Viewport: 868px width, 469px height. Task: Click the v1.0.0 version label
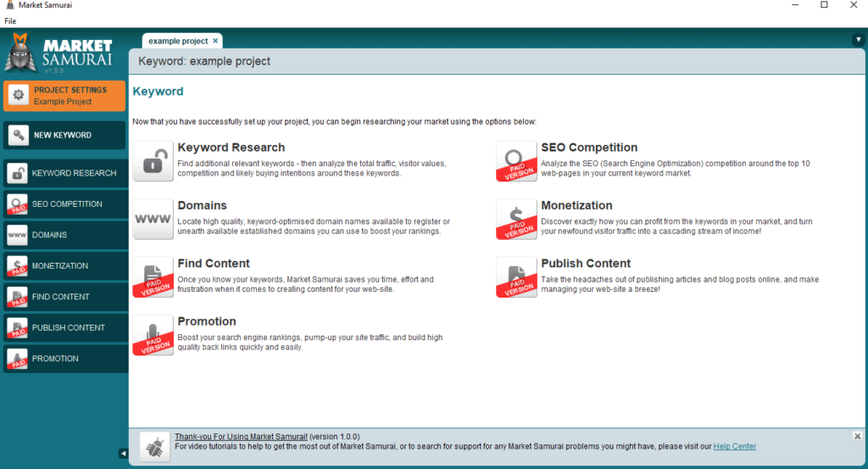[x=54, y=71]
